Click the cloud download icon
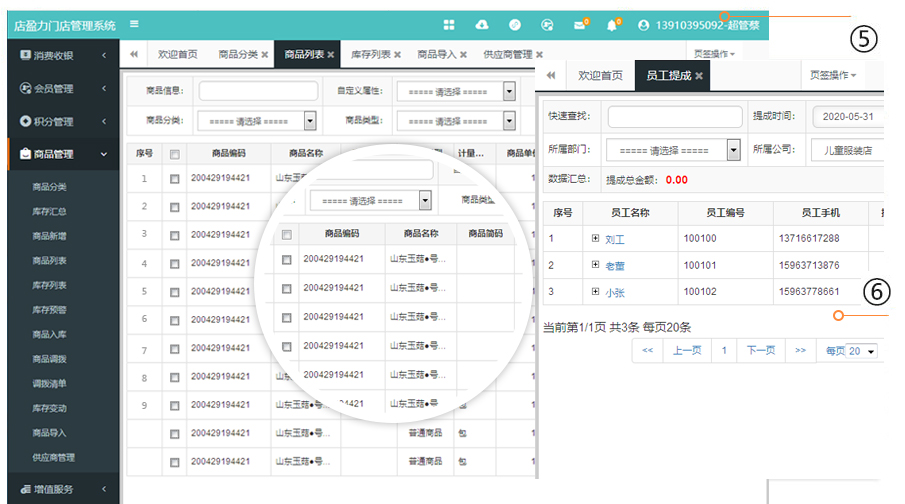The image size is (905, 504). 481,25
